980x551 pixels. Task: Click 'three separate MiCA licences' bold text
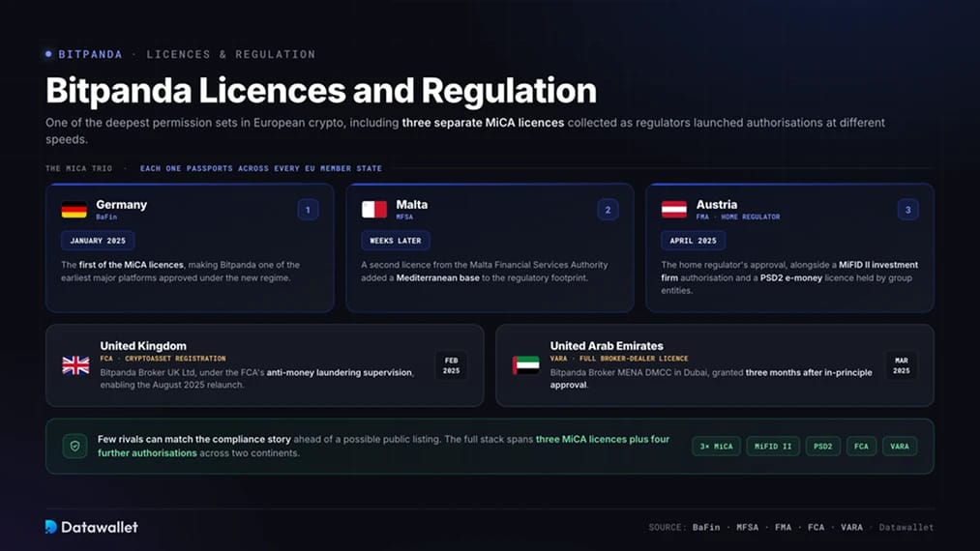[483, 123]
